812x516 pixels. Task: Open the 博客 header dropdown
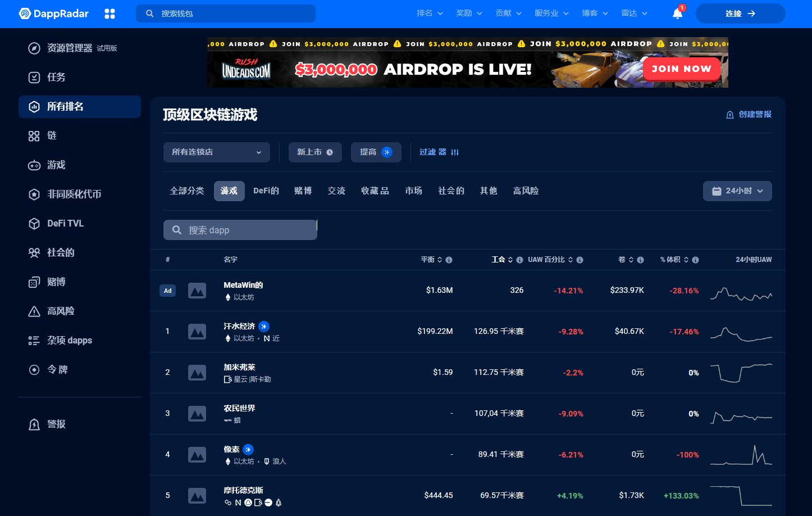pyautogui.click(x=595, y=13)
